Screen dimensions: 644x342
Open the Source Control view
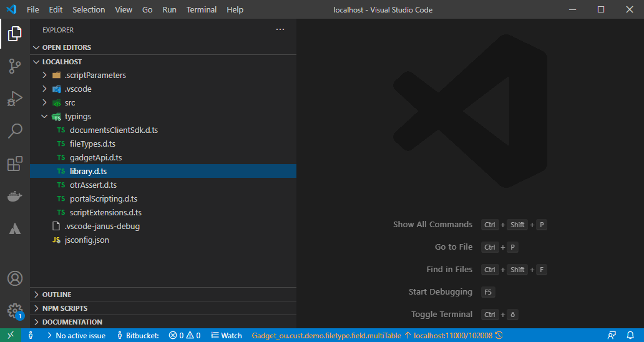[15, 66]
